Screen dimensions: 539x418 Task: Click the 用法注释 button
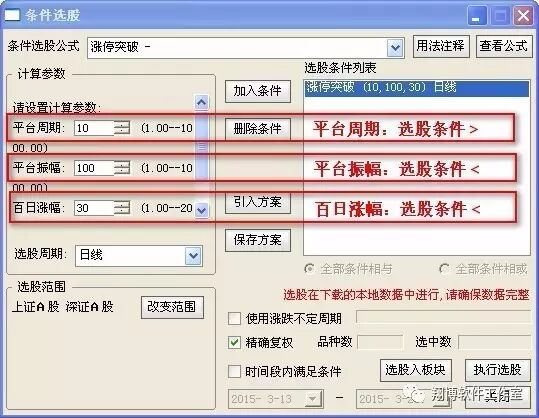pos(441,46)
